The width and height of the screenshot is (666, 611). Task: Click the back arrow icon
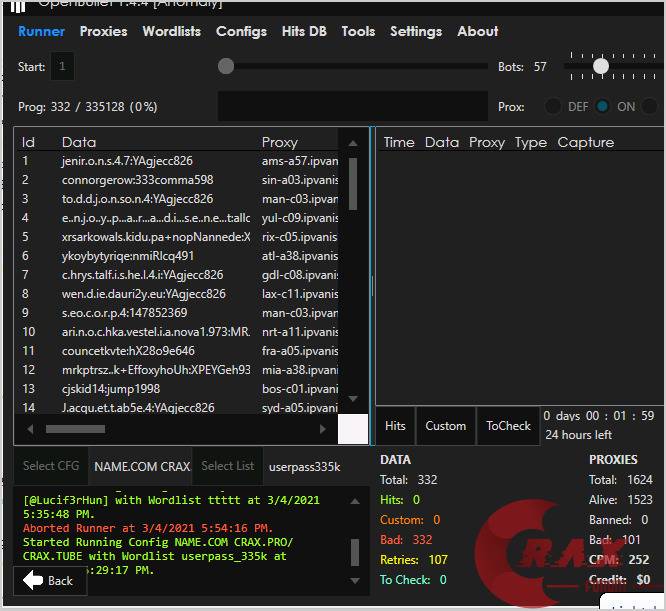tap(33, 580)
